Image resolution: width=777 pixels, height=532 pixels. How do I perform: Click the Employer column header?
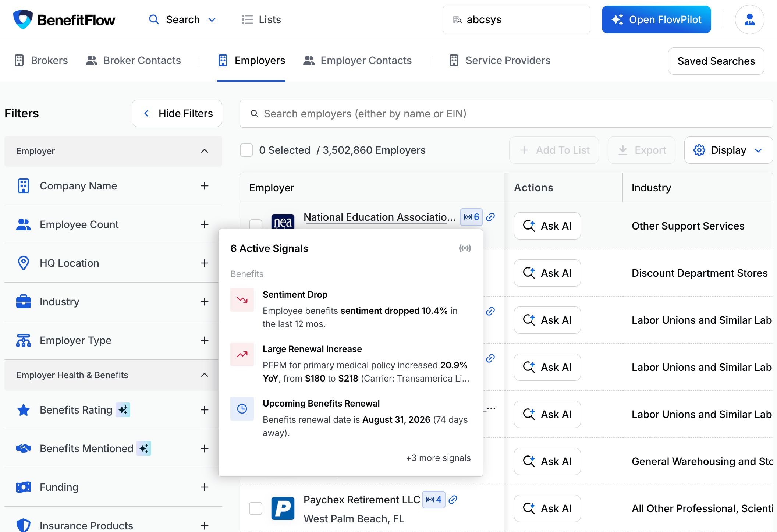(x=372, y=188)
